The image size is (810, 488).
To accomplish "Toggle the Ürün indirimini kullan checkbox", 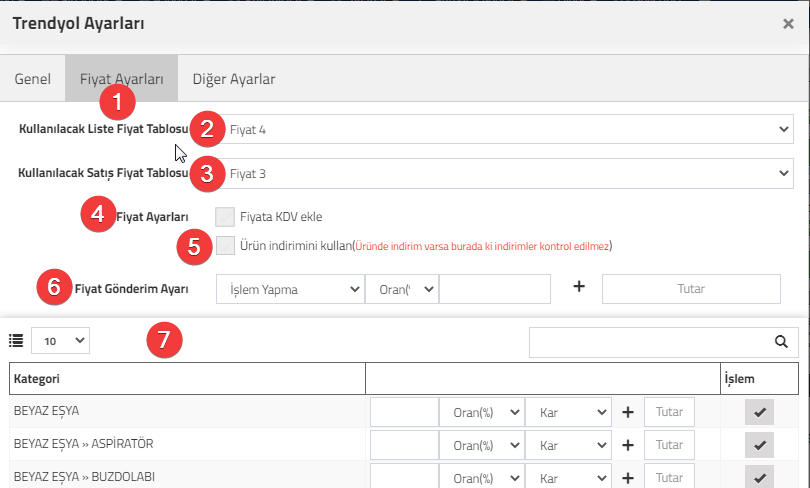I will coord(225,245).
